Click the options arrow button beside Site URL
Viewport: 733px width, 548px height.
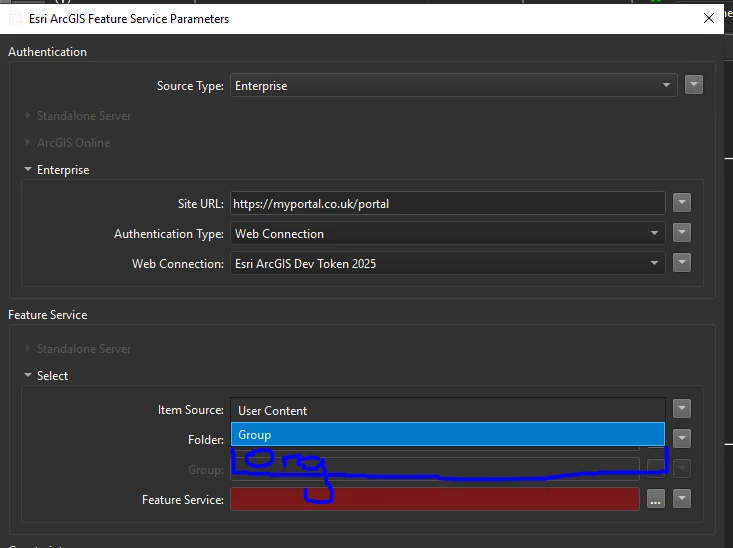tap(682, 203)
